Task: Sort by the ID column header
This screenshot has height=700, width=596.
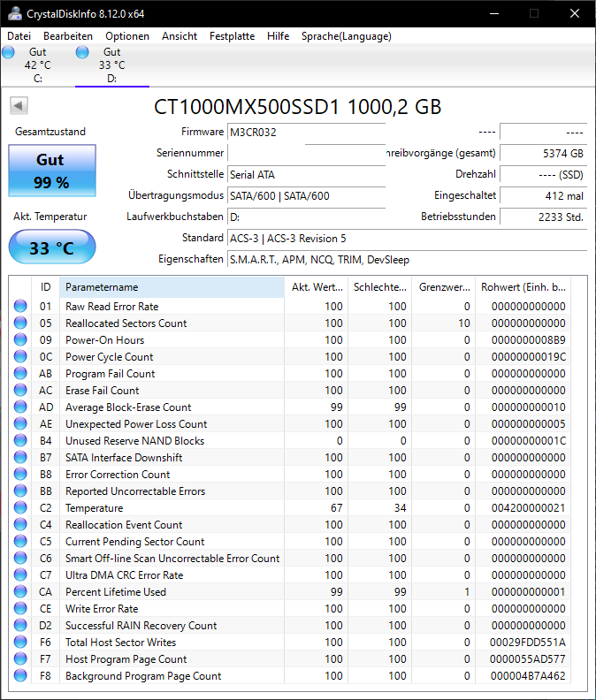Action: [46, 287]
